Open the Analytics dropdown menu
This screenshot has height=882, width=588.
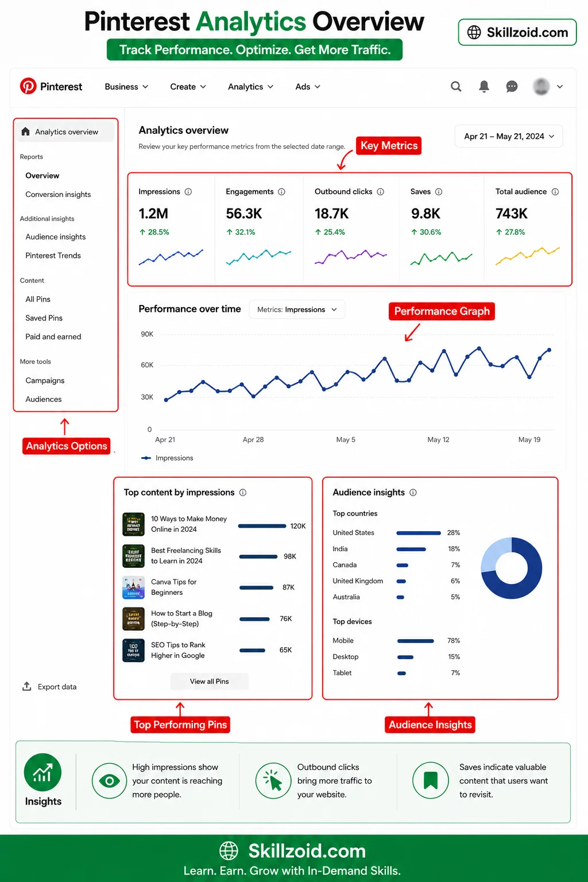251,87
